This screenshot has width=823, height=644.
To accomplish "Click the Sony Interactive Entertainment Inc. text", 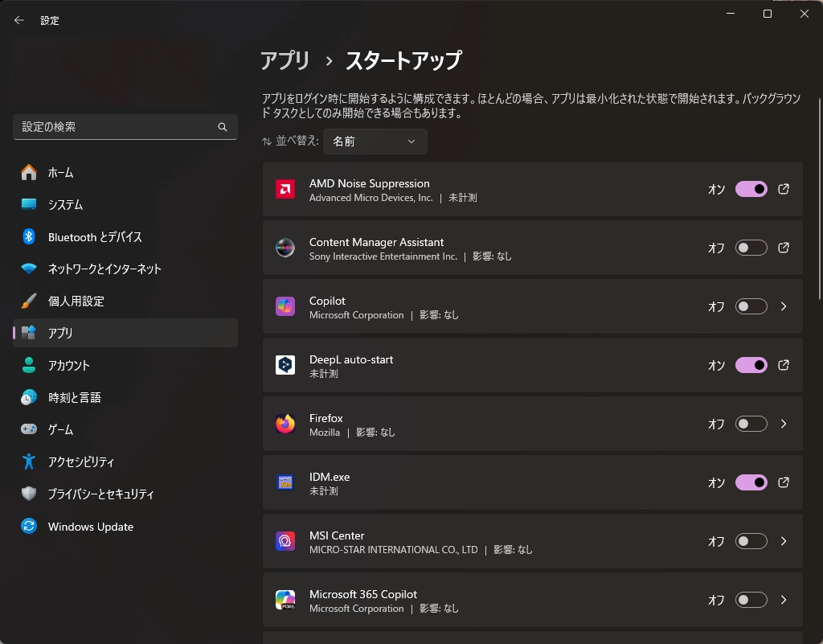I will click(383, 256).
